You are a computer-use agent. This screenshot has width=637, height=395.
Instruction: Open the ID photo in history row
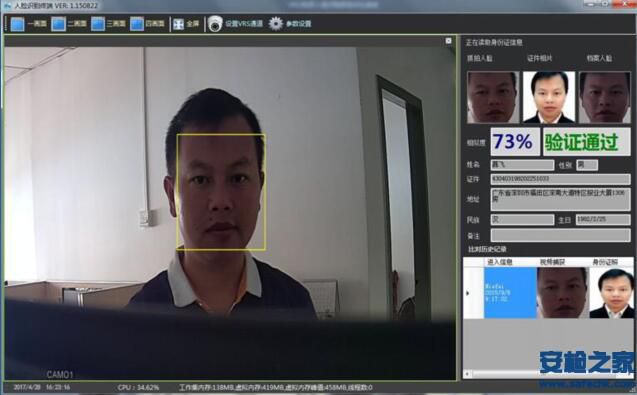(612, 293)
